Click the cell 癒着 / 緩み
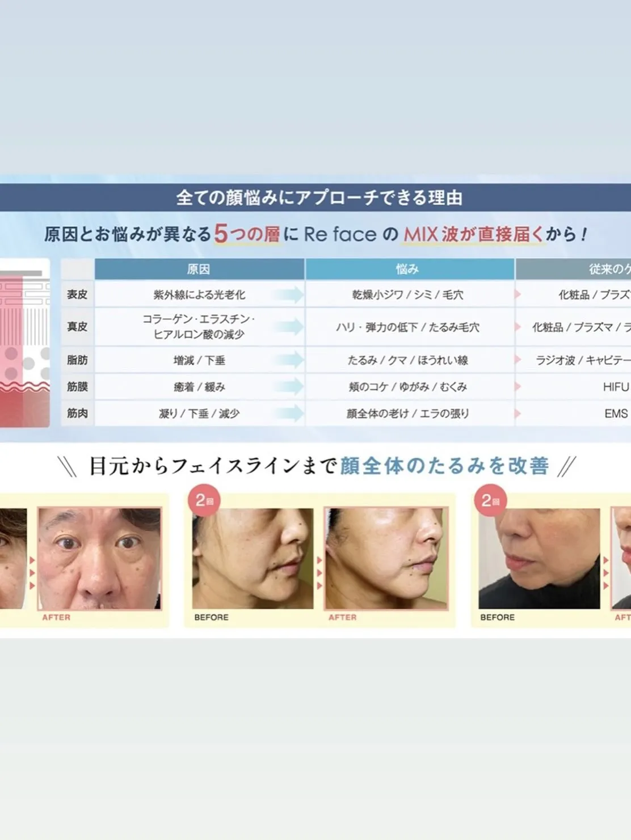Viewport: 631px width, 840px height. coord(199,387)
